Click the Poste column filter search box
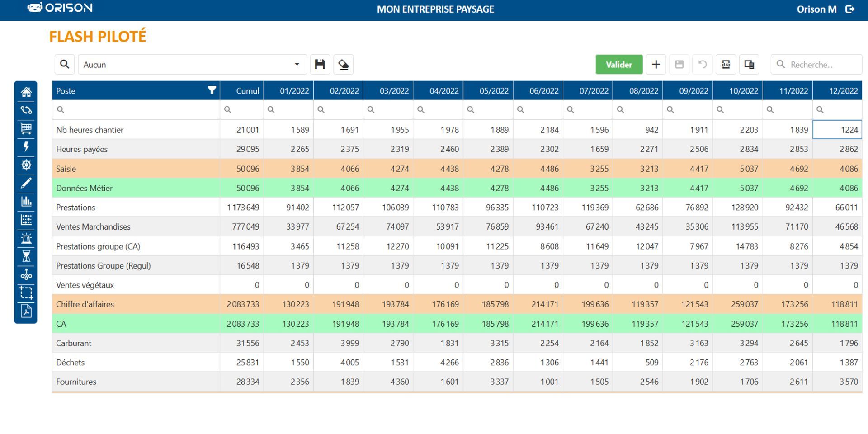The width and height of the screenshot is (868, 434). tap(136, 110)
